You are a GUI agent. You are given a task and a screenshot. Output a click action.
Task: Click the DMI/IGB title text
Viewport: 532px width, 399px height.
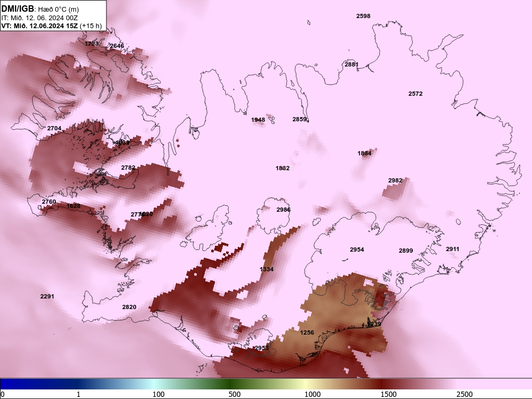click(18, 9)
